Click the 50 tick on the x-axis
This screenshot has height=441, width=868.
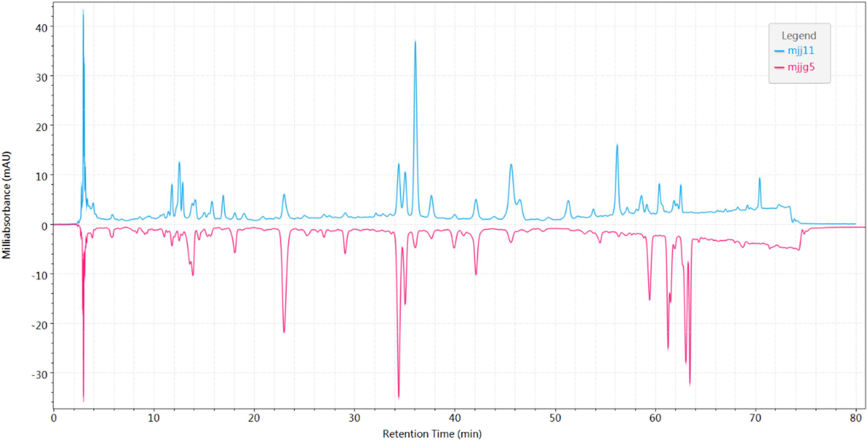(x=555, y=418)
